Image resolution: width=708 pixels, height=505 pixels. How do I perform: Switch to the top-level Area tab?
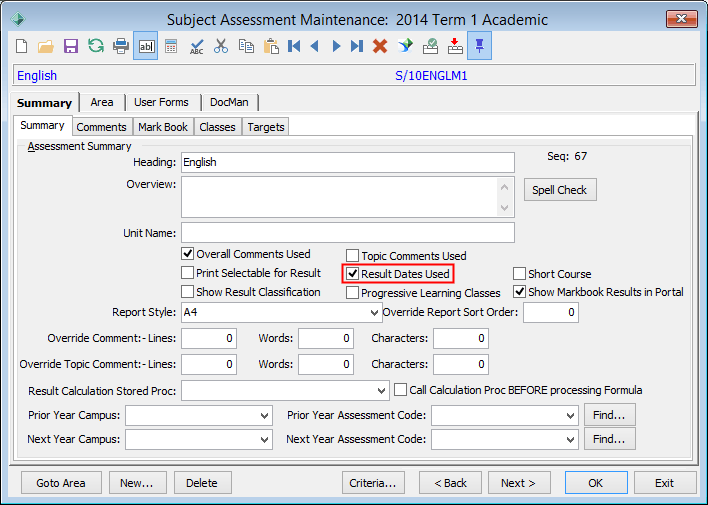tap(102, 103)
